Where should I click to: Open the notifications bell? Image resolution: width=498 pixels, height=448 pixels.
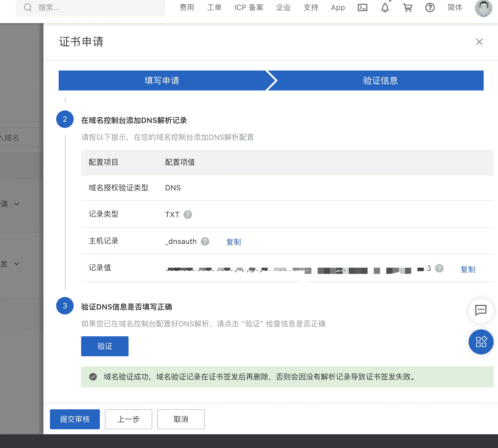pos(385,7)
